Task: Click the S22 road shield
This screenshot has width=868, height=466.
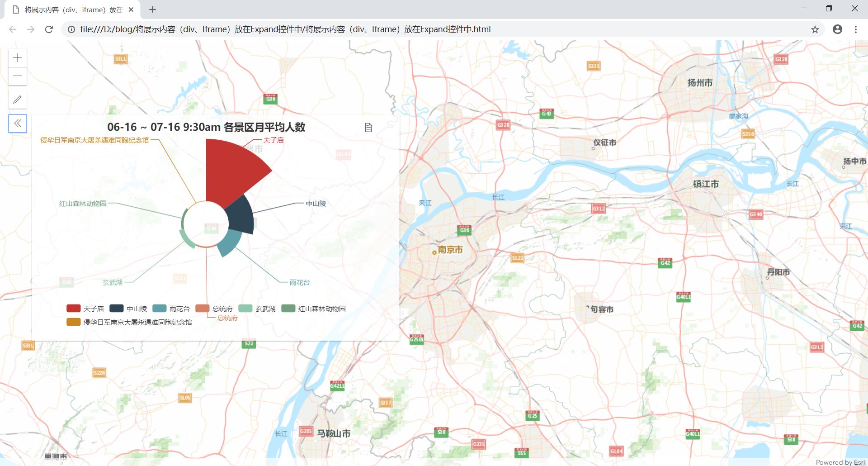Action: 249,344
